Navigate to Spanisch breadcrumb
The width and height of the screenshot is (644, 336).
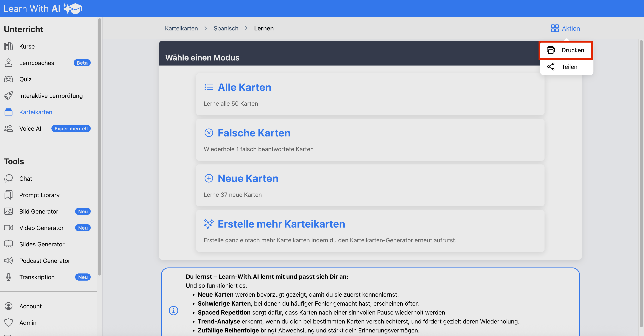[226, 28]
